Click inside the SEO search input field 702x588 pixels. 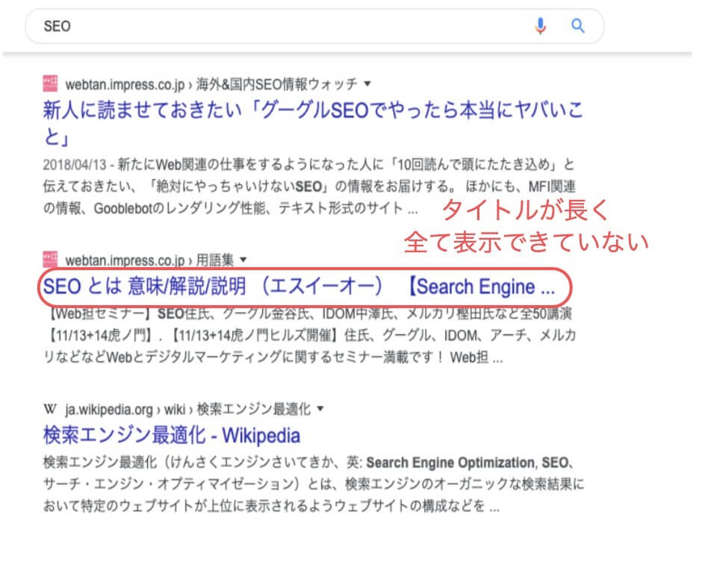point(287,26)
